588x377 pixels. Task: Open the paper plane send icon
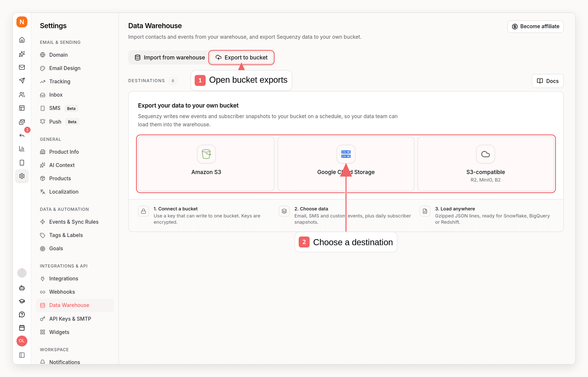point(22,81)
